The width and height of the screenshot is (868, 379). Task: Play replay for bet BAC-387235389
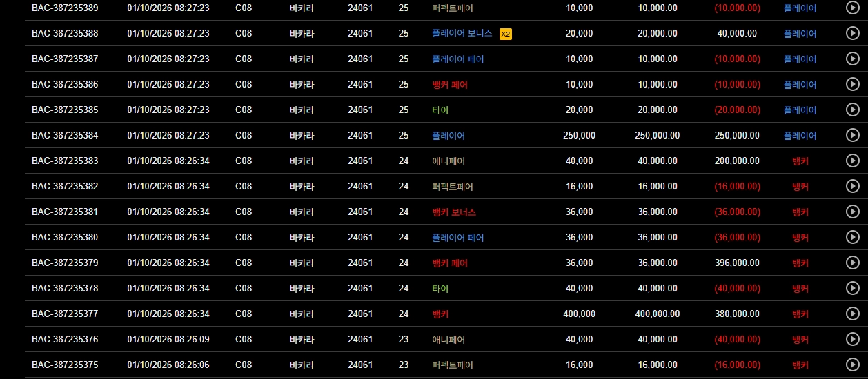[853, 8]
